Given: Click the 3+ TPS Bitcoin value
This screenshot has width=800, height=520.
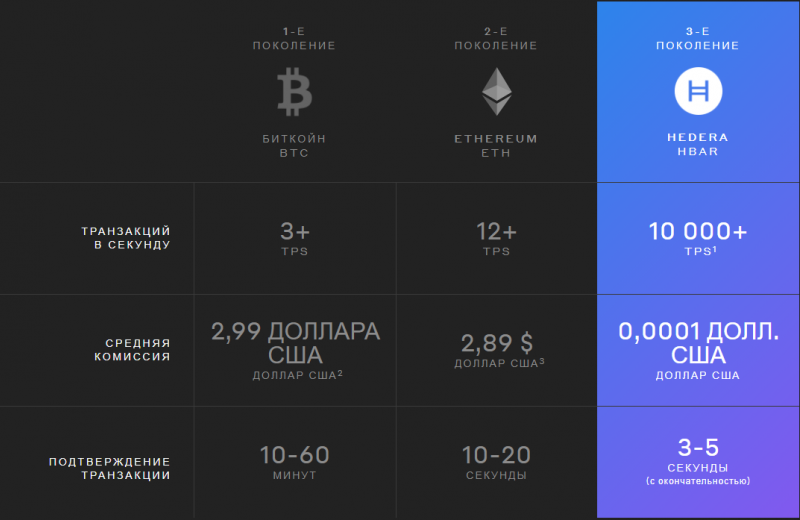Looking at the screenshot, I should 294,238.
